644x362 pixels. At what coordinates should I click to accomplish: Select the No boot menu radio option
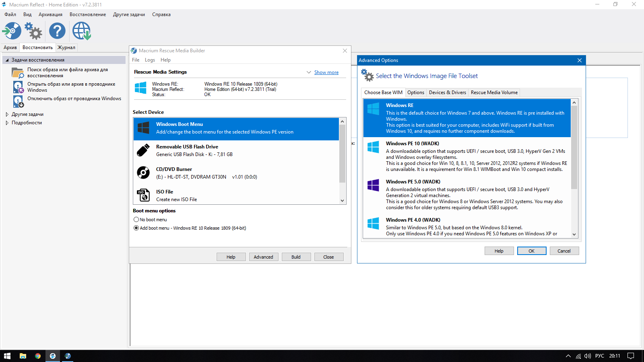click(x=136, y=220)
